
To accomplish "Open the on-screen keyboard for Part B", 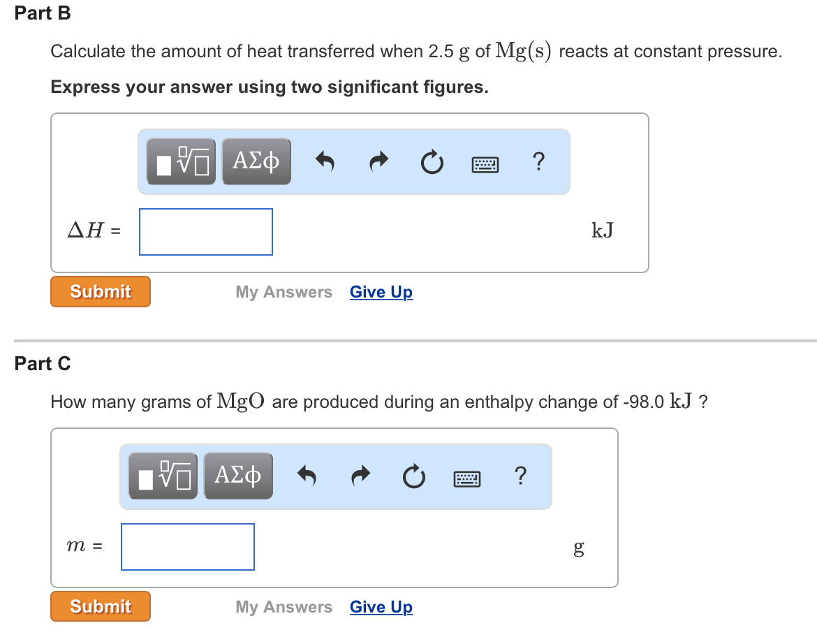I will point(485,163).
